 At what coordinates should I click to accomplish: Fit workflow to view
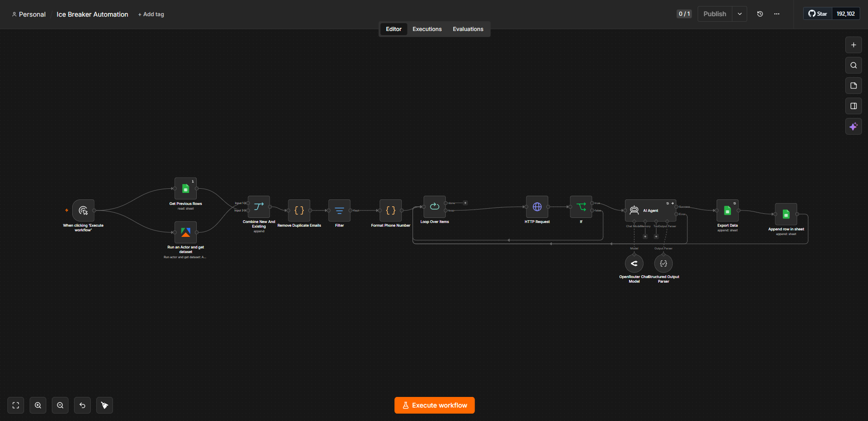pos(16,405)
